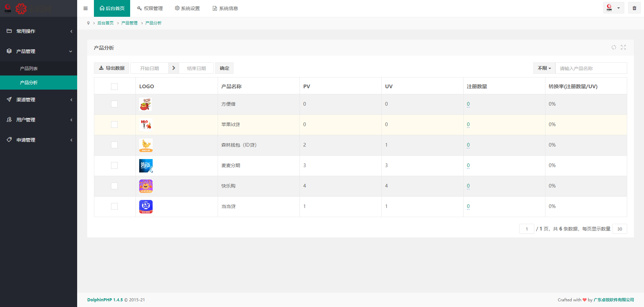Toggle the select-all checkbox in table header

[114, 87]
